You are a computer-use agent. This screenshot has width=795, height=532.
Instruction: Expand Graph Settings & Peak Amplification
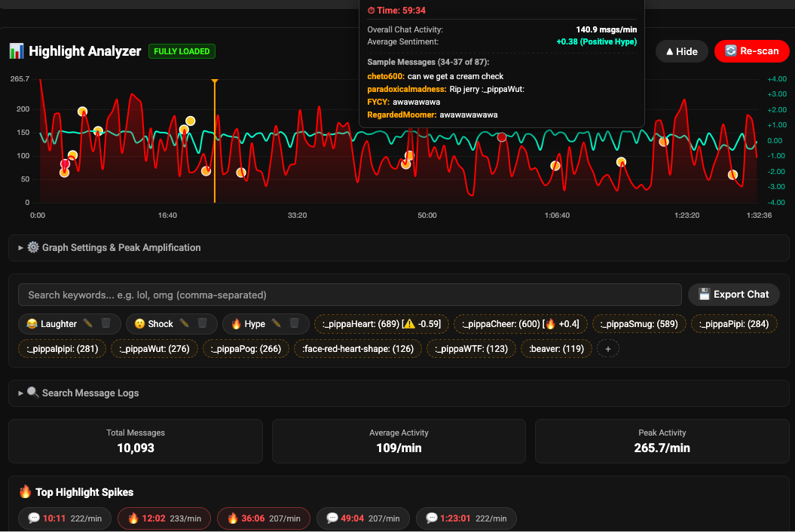click(399, 248)
